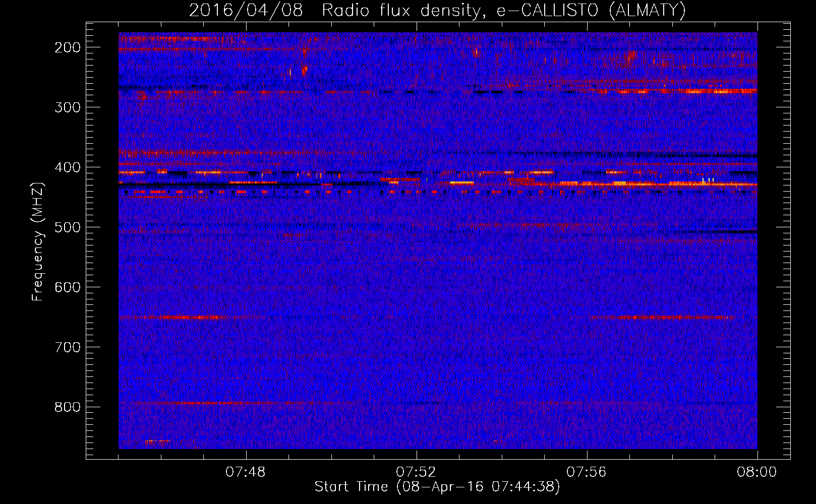Click the 800 frequency tick label
The height and width of the screenshot is (504, 816).
coord(68,407)
